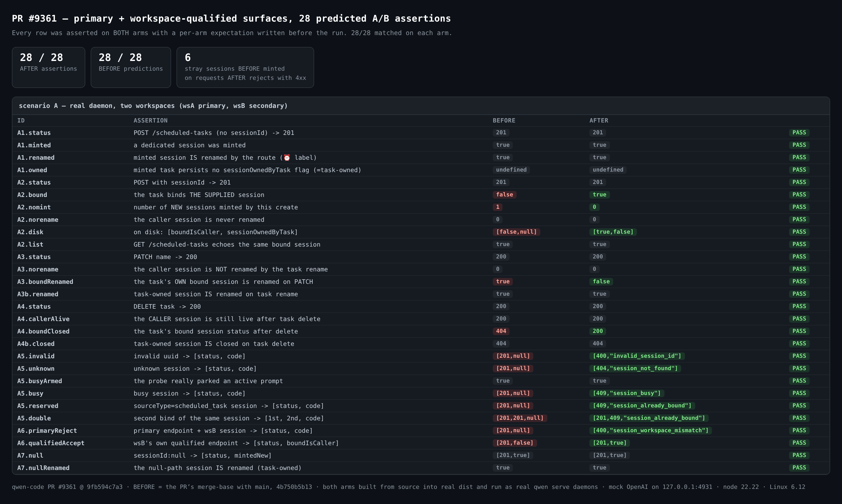Click the green true badge in A2.bound
Viewport: 842px width, 504px height.
click(599, 195)
